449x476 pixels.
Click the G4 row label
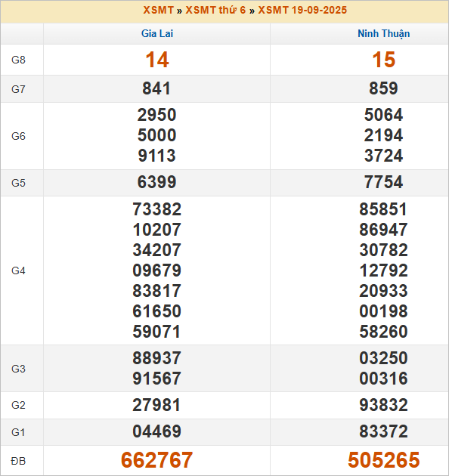(x=18, y=270)
